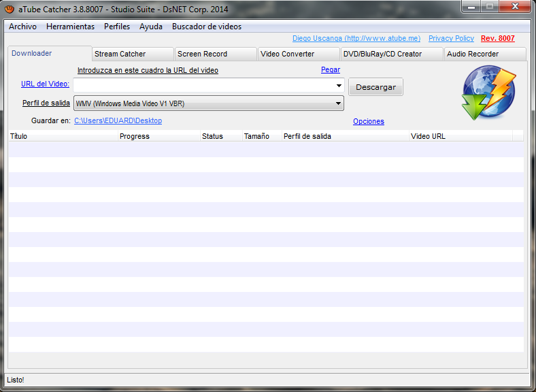Click the 'Introduzca en este cuadro la URL del video' hint

[x=148, y=70]
